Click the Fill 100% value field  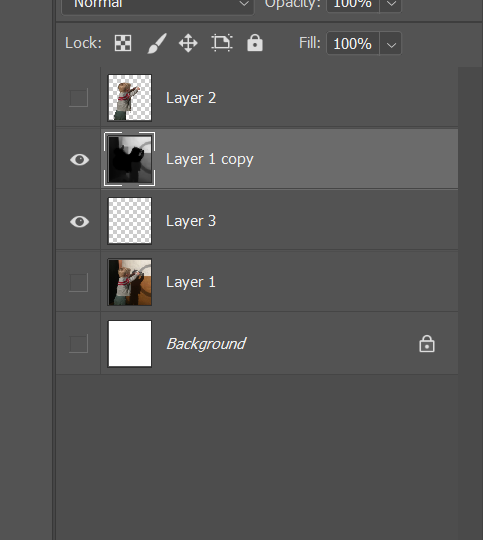tap(353, 43)
